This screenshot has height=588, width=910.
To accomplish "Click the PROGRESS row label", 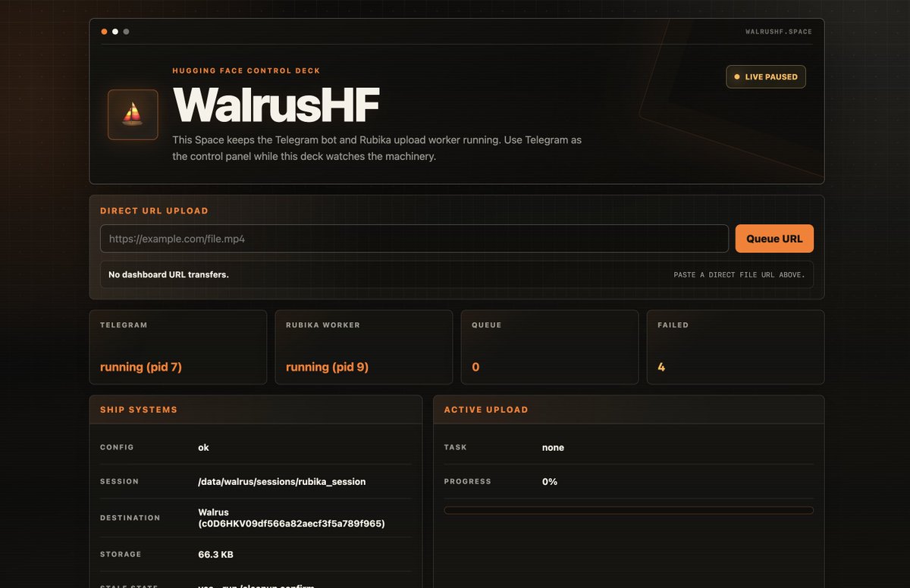I will (467, 481).
